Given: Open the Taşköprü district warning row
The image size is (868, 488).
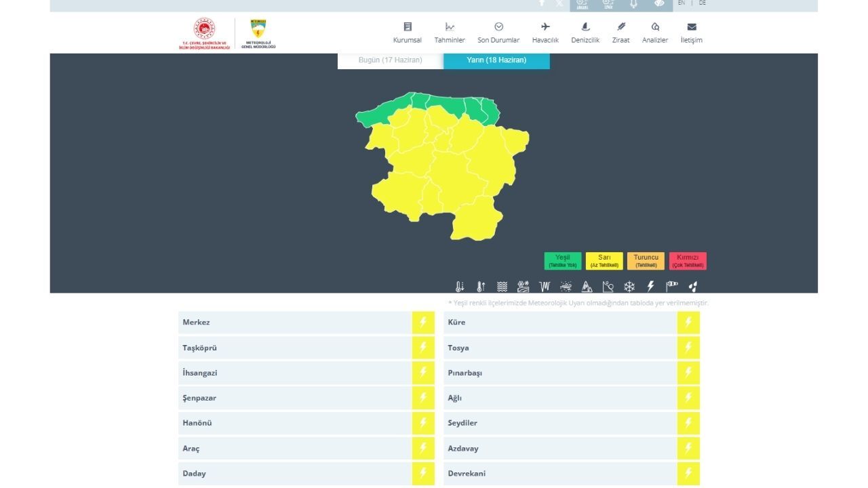Looking at the screenshot, I should tap(307, 348).
